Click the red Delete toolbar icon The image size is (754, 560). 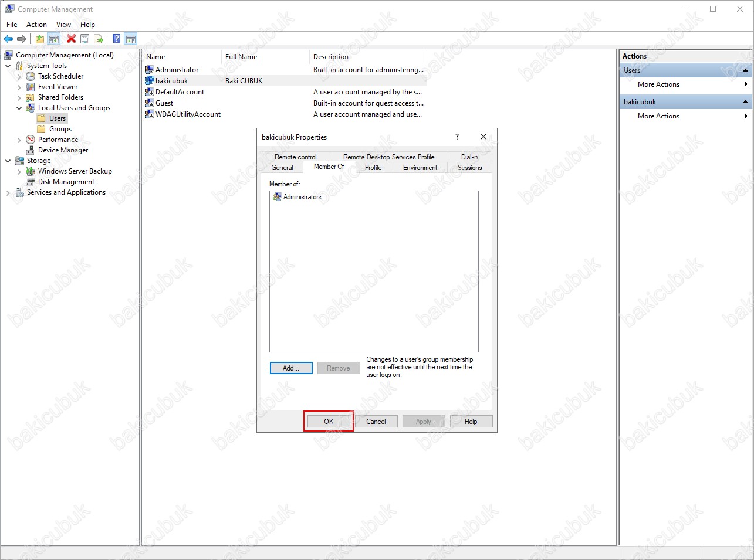72,39
